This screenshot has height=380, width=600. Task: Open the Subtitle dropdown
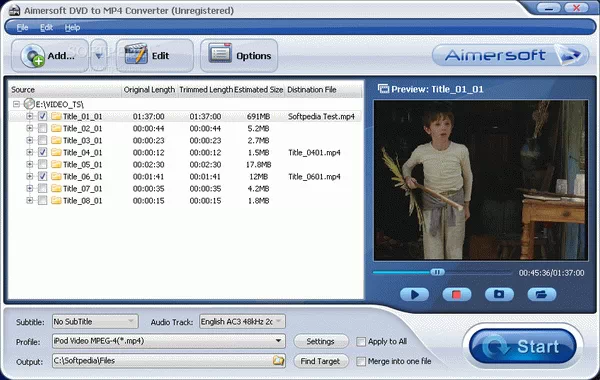click(x=95, y=321)
